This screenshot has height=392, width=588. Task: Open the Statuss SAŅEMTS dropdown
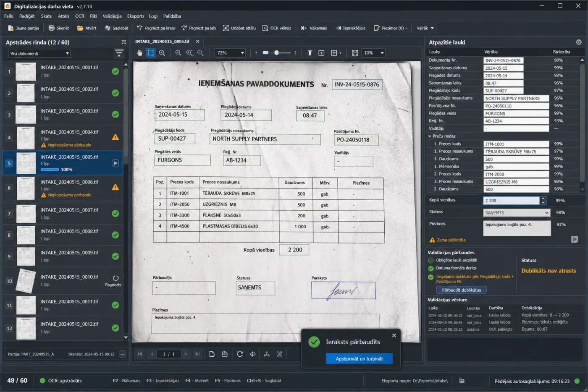click(517, 212)
